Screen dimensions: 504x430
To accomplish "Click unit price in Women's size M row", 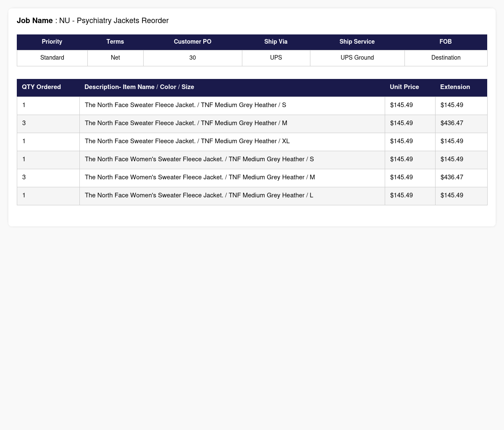I will [410, 178].
